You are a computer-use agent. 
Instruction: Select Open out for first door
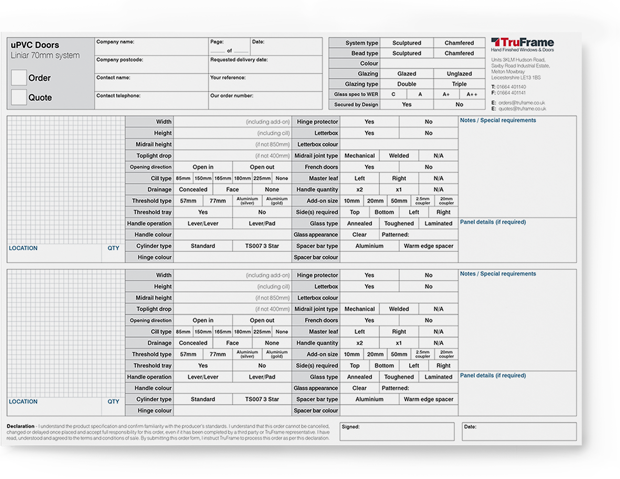(262, 167)
